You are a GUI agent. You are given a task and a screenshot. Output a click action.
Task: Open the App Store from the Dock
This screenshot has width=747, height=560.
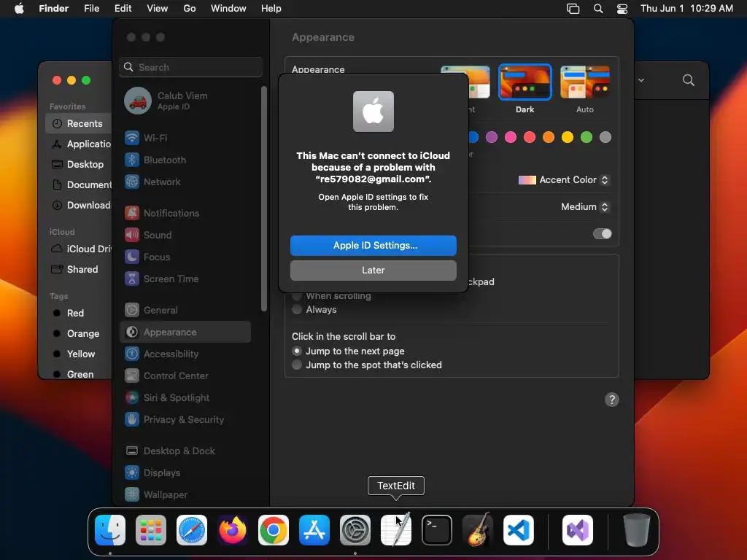314,530
